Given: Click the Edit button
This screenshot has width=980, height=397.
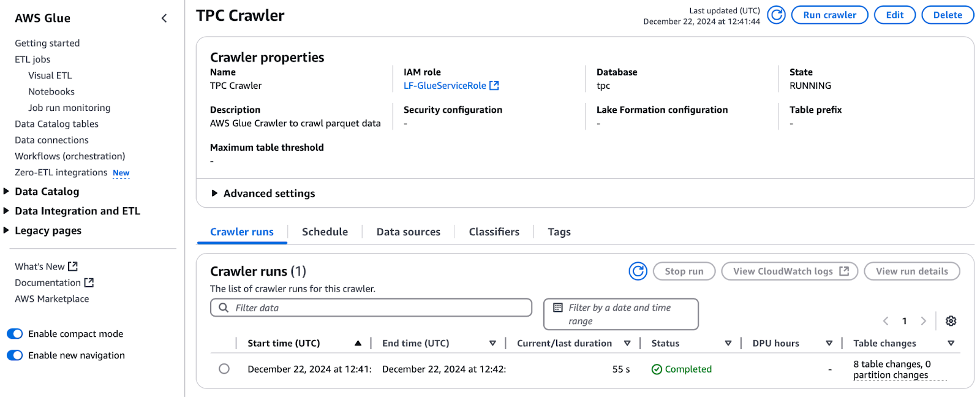Looking at the screenshot, I should pos(895,15).
